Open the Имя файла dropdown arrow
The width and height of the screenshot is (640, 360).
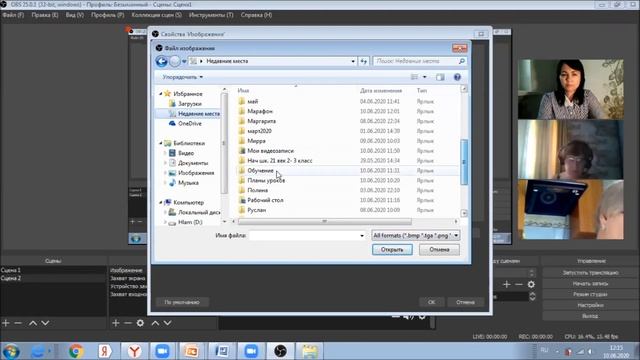point(362,236)
